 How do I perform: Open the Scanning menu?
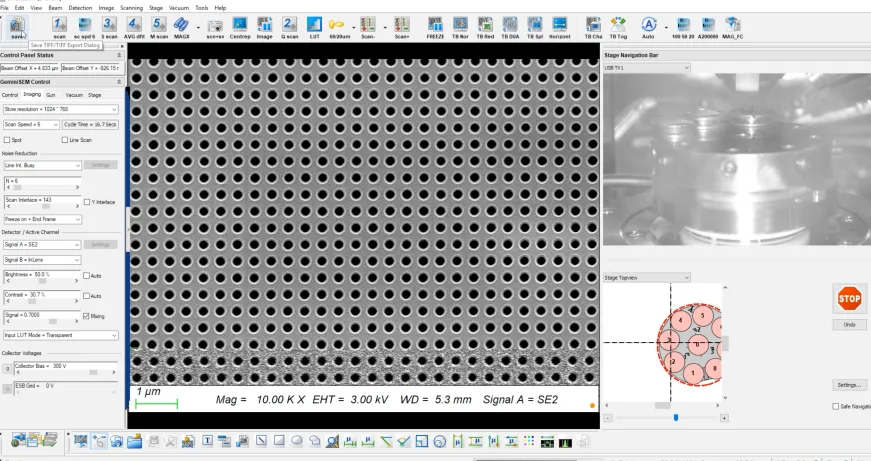pos(131,8)
